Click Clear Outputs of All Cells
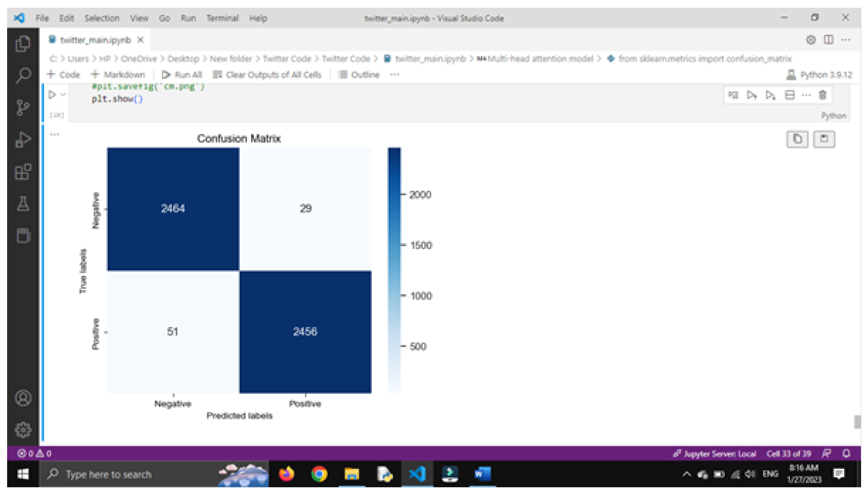Viewport: 868px width, 494px height. pyautogui.click(x=267, y=75)
